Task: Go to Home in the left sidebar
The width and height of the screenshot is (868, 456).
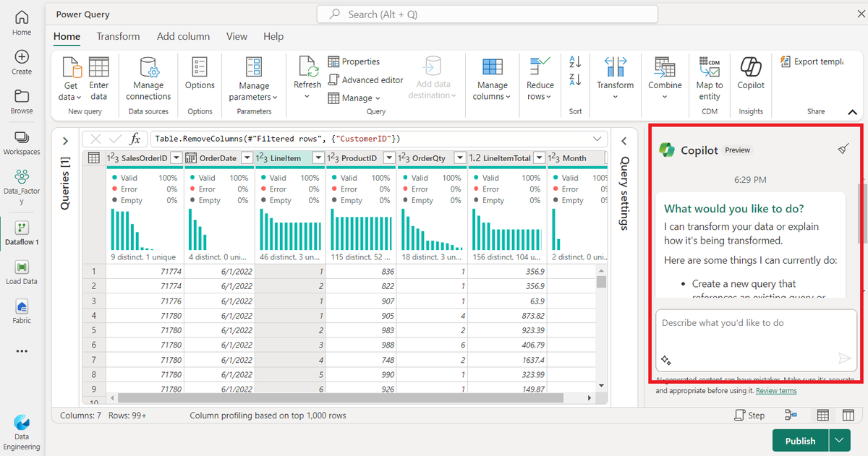Action: [x=22, y=23]
